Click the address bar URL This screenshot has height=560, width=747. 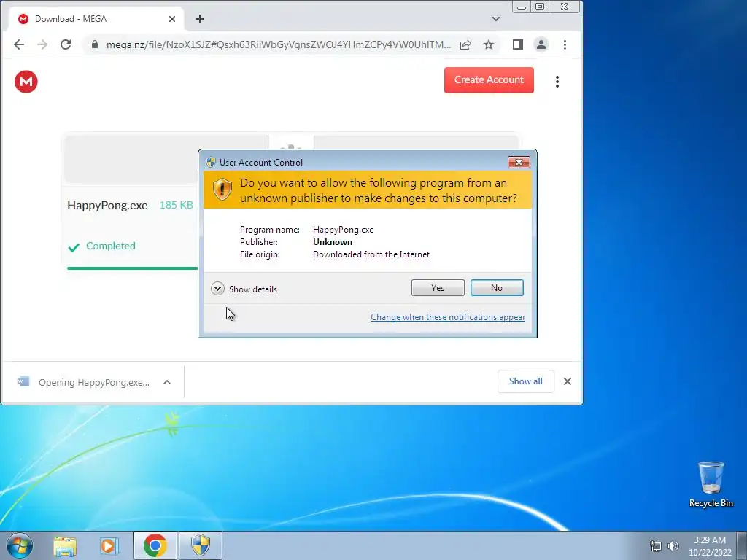[x=279, y=44]
